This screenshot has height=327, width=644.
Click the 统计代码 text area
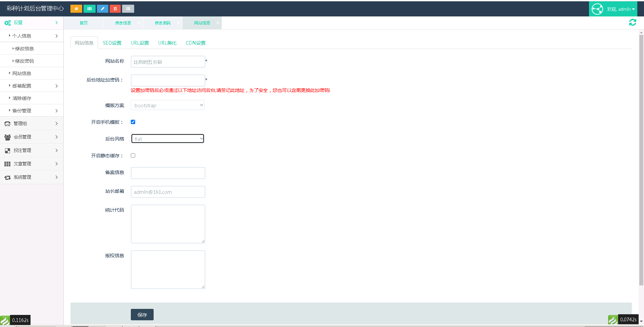click(168, 224)
